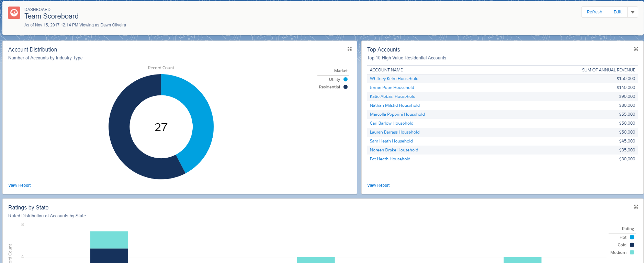Click the $30,000 revenue value
644x263 pixels.
coord(627,159)
